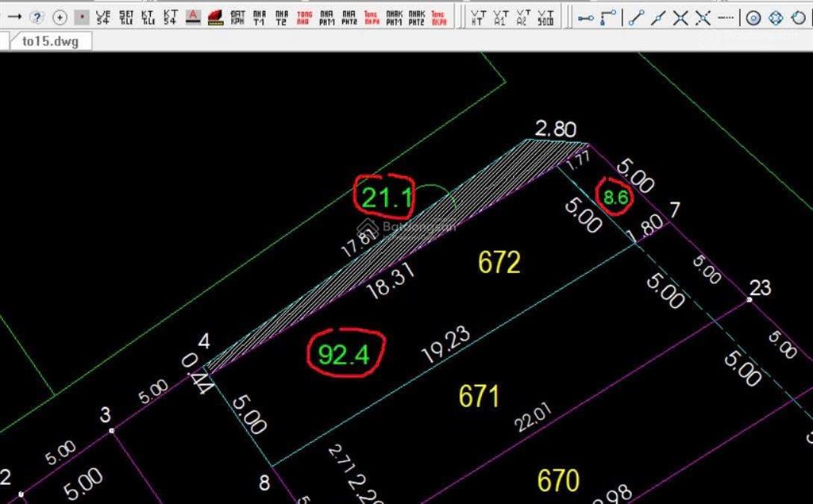Select the NHAK PHT1 toolbar button
Image resolution: width=813 pixels, height=504 pixels.
[394, 17]
